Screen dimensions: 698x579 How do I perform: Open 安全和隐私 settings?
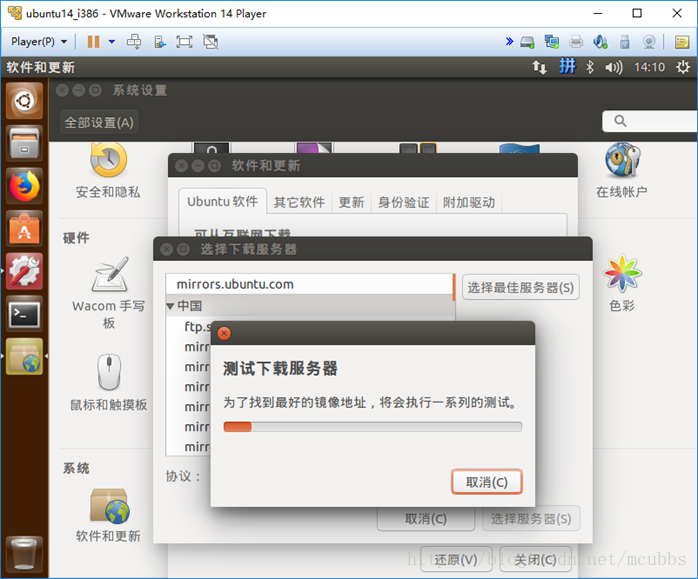click(x=108, y=171)
